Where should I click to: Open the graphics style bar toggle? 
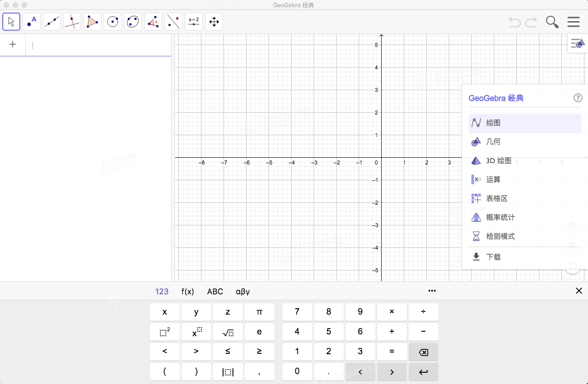[x=578, y=44]
